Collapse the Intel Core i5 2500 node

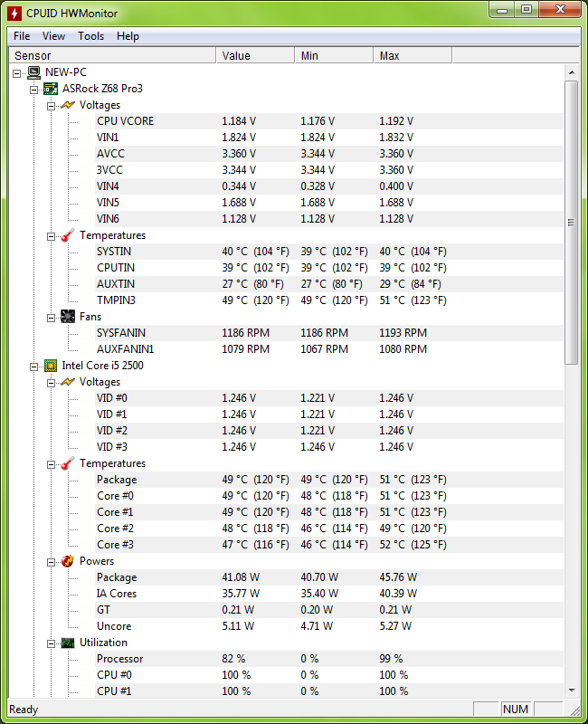(x=33, y=367)
